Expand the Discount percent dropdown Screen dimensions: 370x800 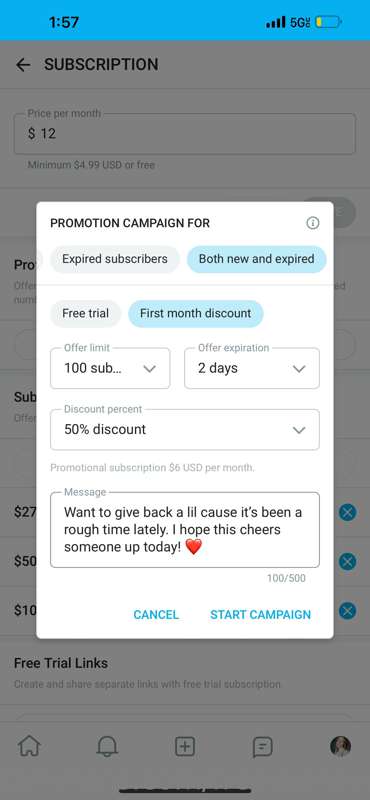pos(185,430)
